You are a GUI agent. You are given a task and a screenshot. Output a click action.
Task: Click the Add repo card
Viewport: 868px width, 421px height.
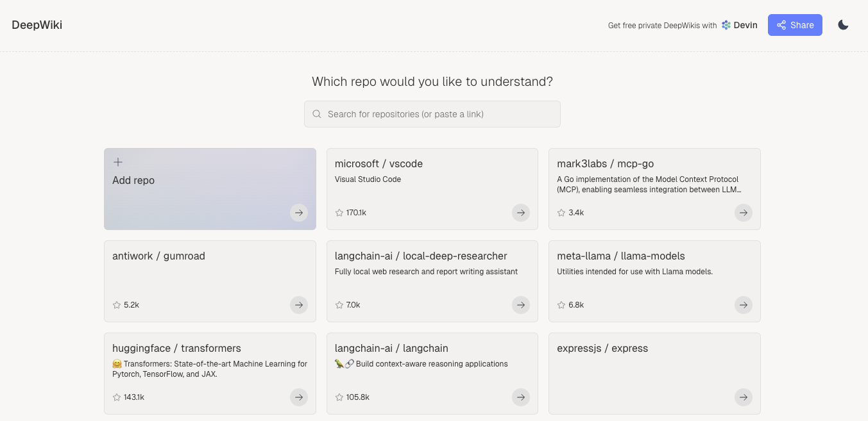pyautogui.click(x=210, y=188)
